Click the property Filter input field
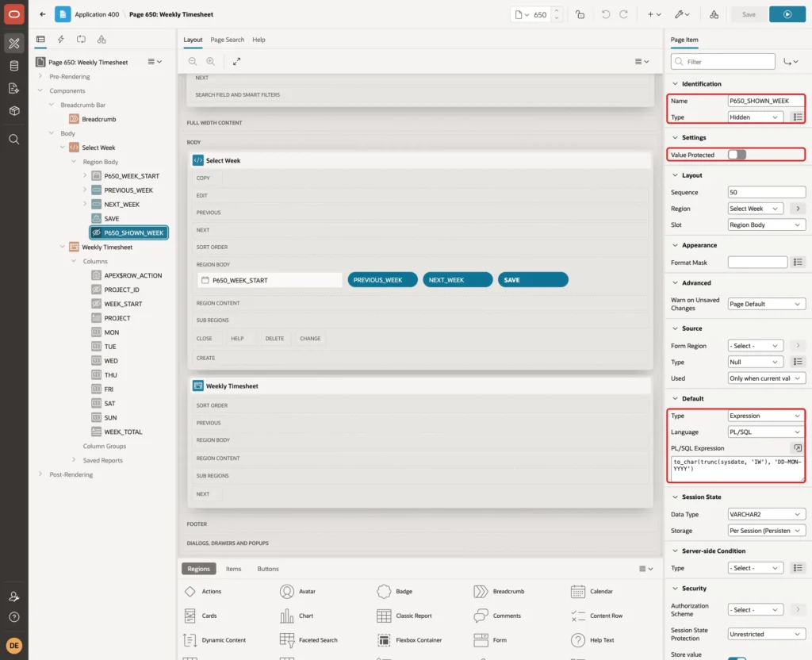 pos(723,62)
